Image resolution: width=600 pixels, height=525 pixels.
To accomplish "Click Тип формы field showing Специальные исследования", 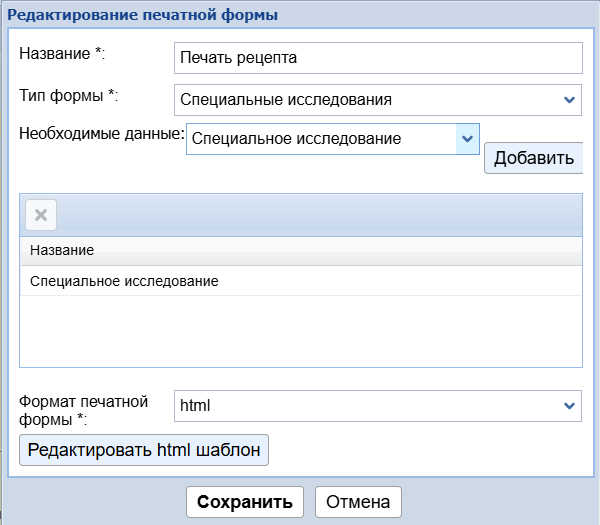I will tap(365, 100).
